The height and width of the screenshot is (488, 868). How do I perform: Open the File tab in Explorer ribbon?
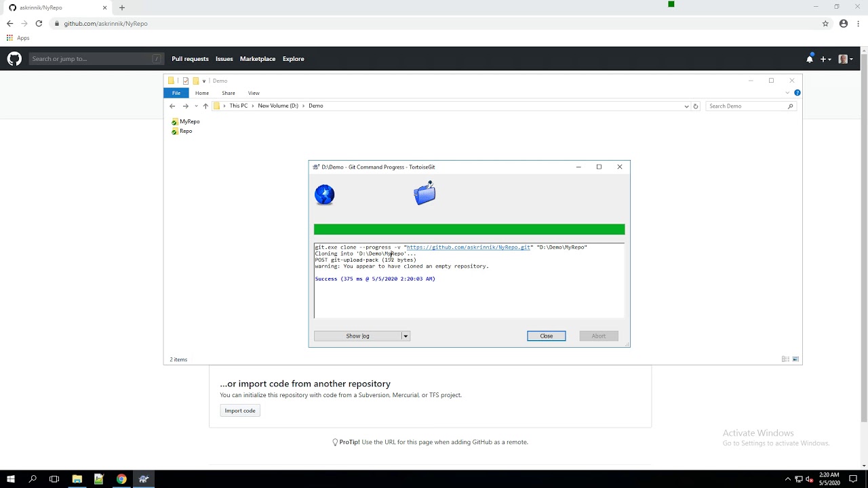176,93
